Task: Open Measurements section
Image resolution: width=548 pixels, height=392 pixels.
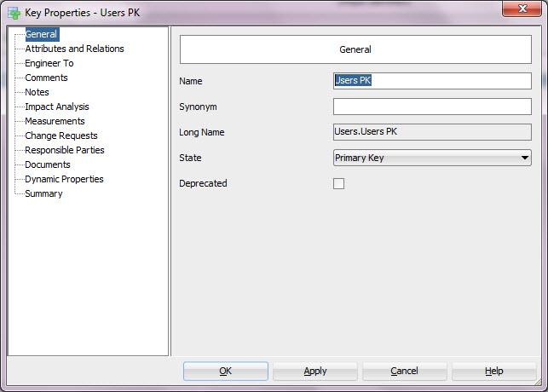Action: pyautogui.click(x=55, y=121)
